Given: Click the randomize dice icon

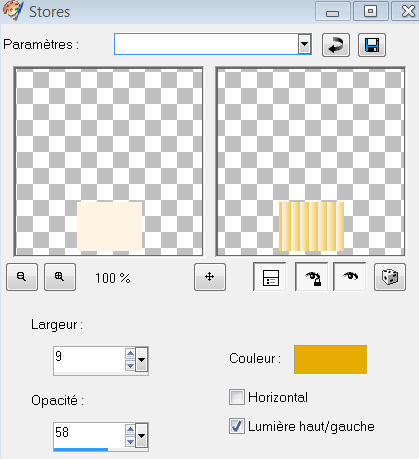Looking at the screenshot, I should point(390,277).
